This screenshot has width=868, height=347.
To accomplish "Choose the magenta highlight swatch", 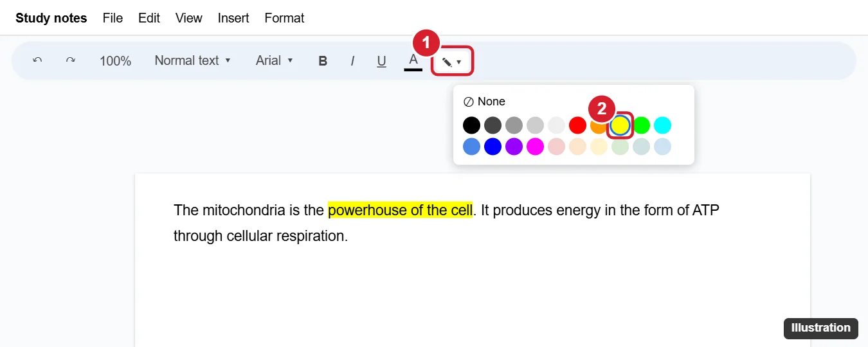I will click(535, 147).
